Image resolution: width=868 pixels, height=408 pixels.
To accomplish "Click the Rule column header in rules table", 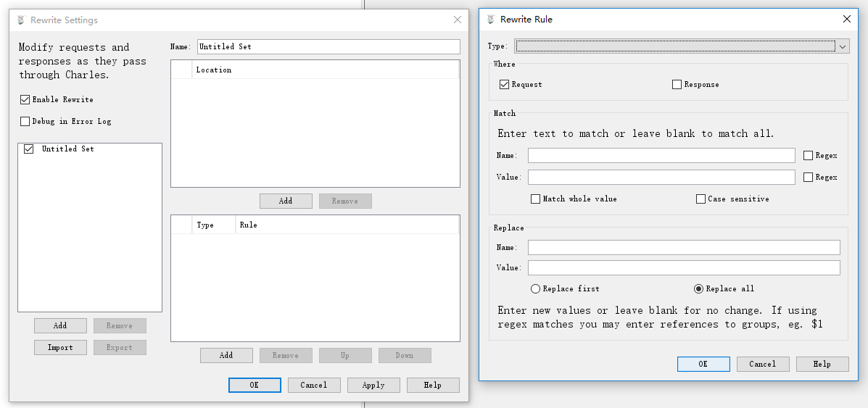I will coord(347,225).
